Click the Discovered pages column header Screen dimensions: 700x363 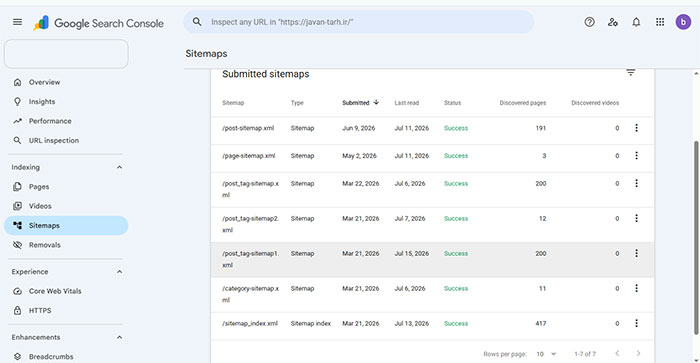coord(522,103)
